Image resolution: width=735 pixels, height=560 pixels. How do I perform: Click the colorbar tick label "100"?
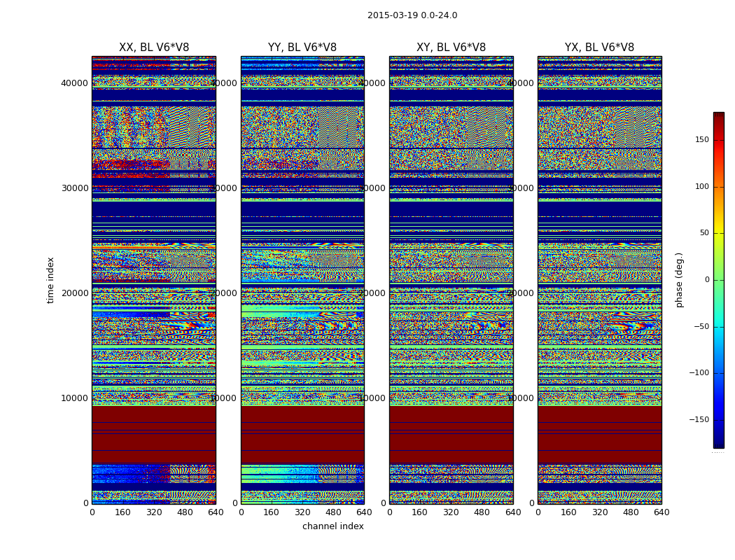701,186
